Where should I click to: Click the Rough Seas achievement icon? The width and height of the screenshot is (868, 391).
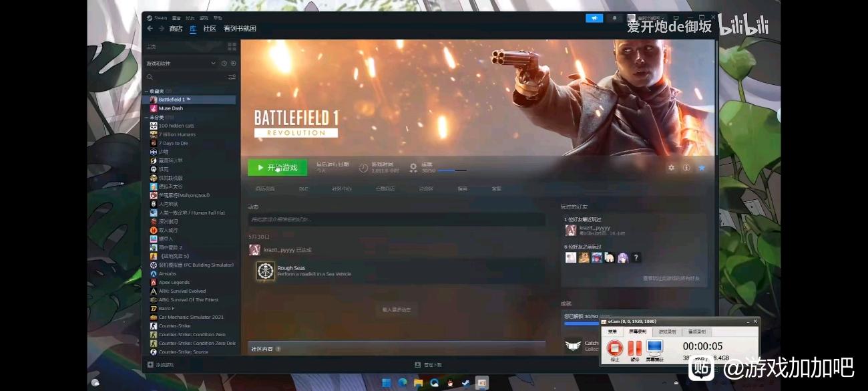pyautogui.click(x=266, y=271)
